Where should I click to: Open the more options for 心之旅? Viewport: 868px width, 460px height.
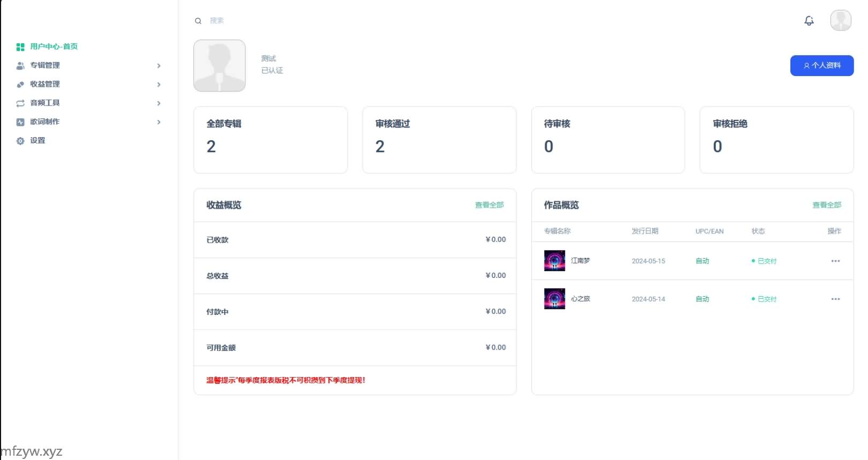point(835,299)
